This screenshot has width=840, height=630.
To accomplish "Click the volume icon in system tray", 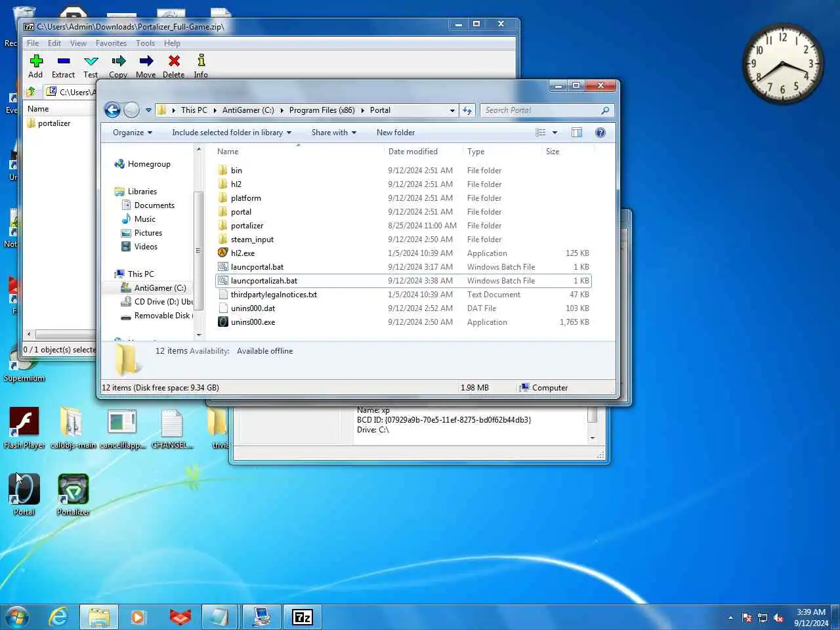I will coord(778,618).
